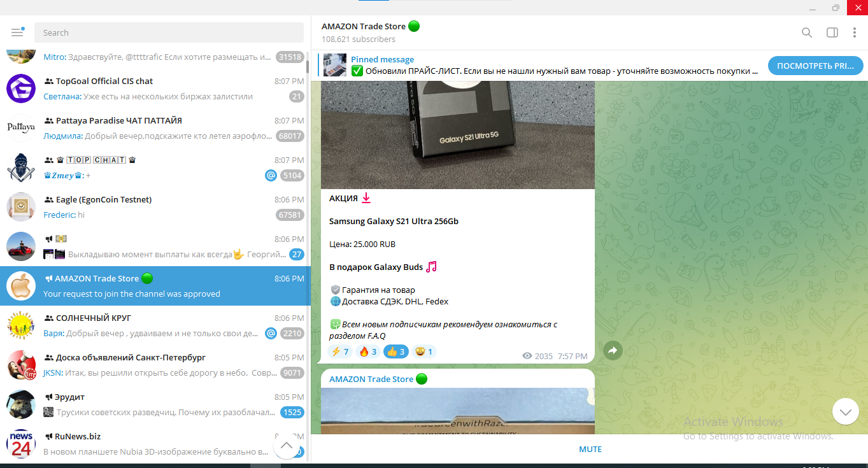Click the Доска объявлений avatar
This screenshot has height=468, width=868.
21,365
